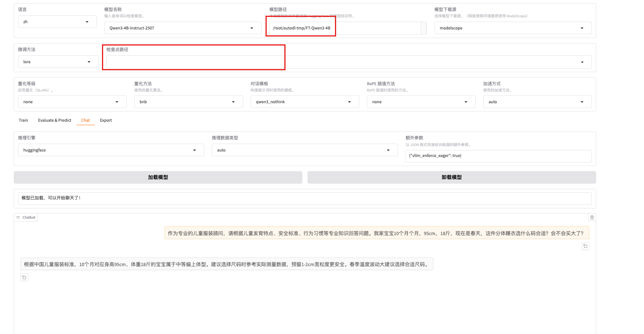This screenshot has height=334, width=644.
Task: Open the 推理数据类型 auto dropdown
Action: coord(305,150)
